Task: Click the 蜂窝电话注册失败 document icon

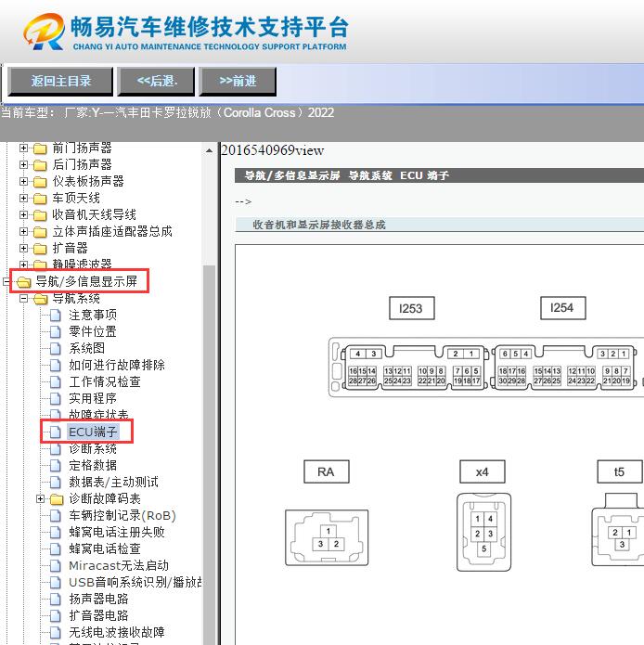Action: tap(56, 533)
